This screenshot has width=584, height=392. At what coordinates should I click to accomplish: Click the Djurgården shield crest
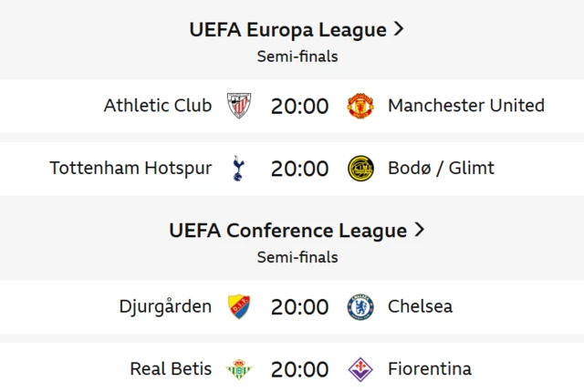(x=239, y=307)
